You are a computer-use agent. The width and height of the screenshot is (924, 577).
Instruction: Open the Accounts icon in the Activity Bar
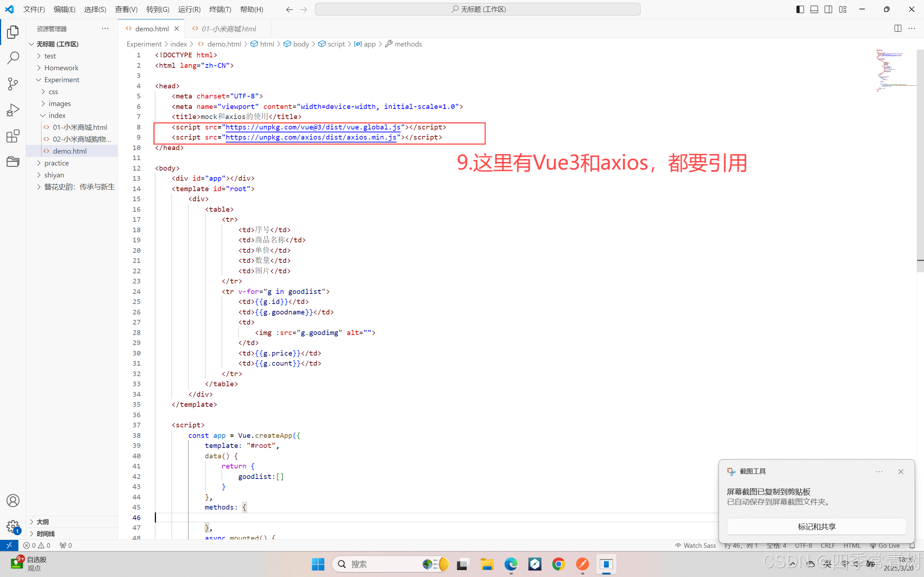click(13, 500)
